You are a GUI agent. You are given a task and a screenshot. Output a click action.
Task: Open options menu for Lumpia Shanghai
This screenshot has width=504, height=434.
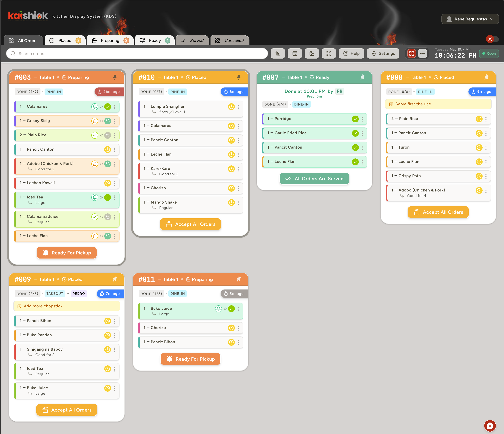click(x=238, y=107)
